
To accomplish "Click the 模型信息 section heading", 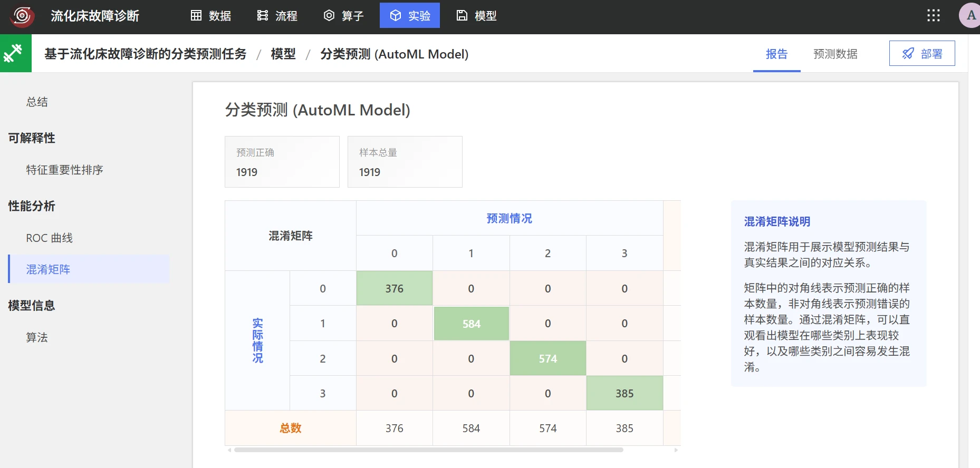I will click(x=32, y=306).
